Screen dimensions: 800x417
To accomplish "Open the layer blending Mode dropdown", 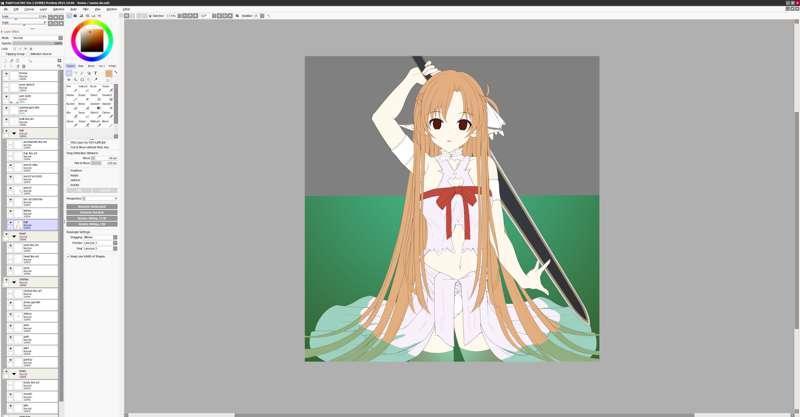I will pyautogui.click(x=38, y=38).
